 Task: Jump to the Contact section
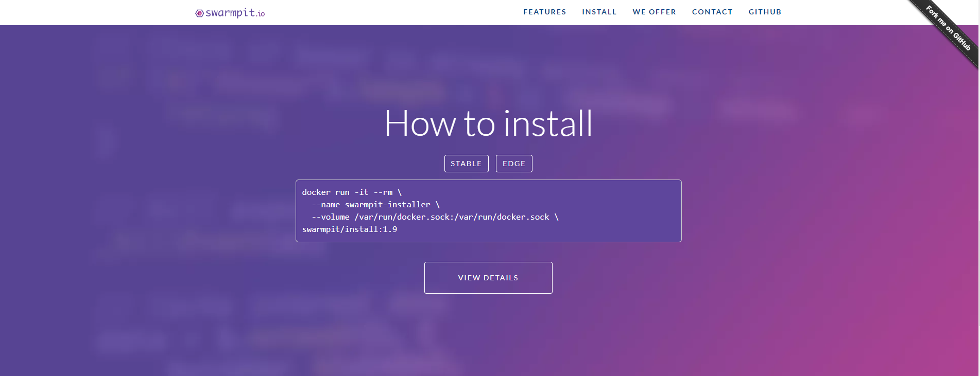pos(712,12)
